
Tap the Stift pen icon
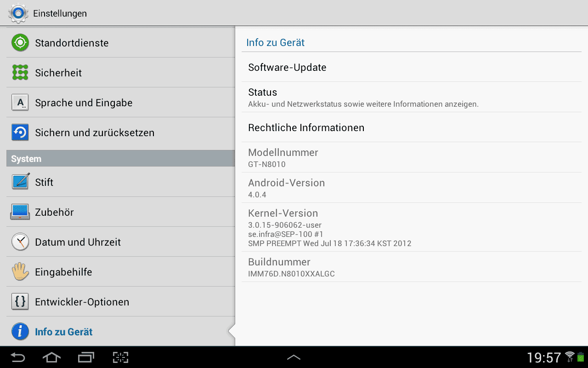click(20, 182)
